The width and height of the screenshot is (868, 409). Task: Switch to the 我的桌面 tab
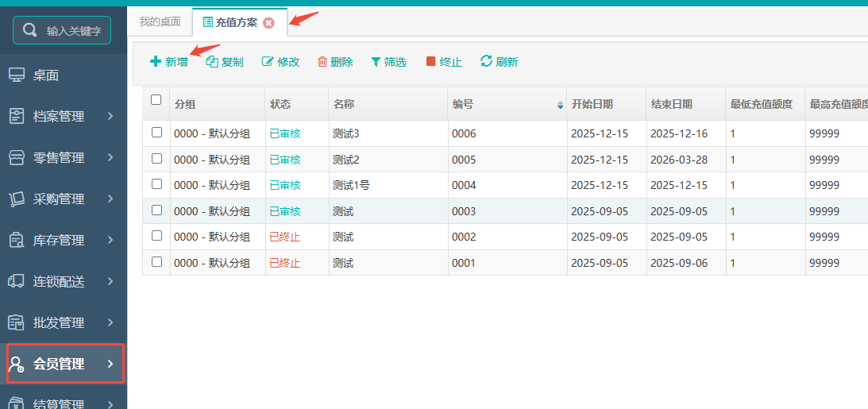pyautogui.click(x=160, y=22)
